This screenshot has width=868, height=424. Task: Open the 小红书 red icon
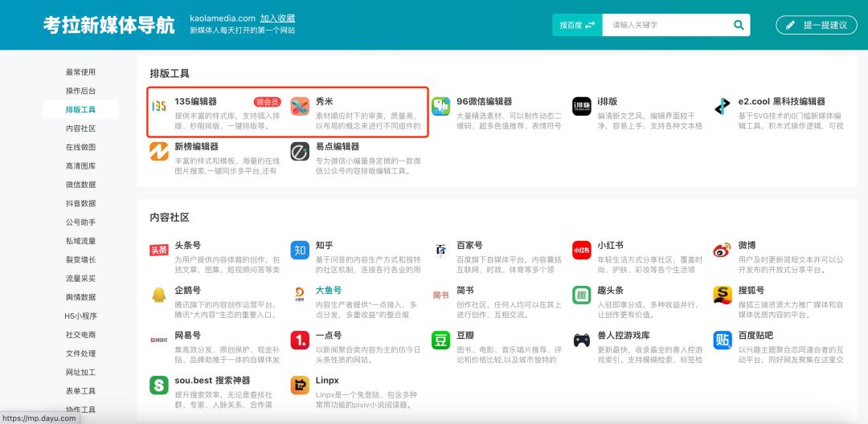[x=582, y=250]
